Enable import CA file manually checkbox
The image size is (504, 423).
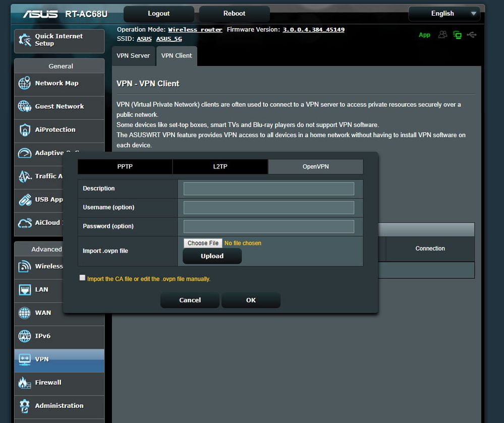[x=82, y=278]
